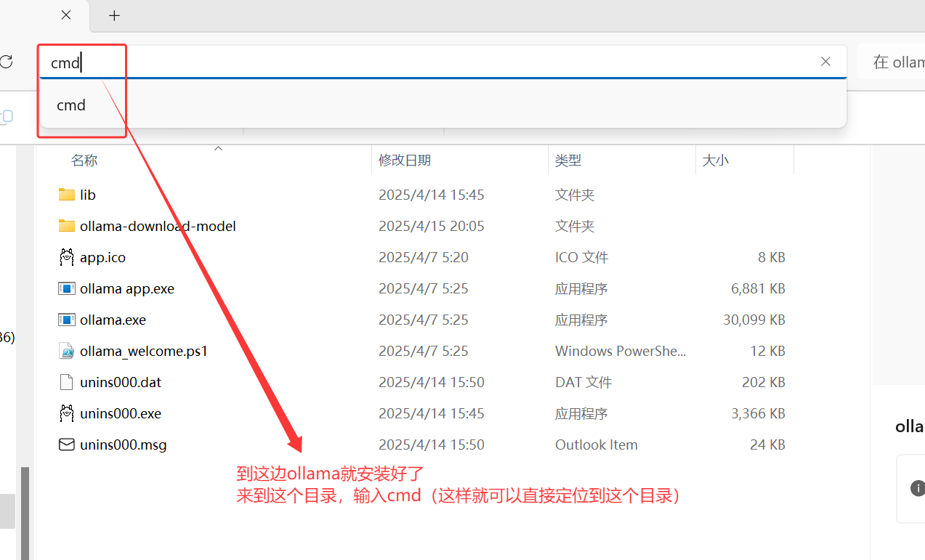The image size is (925, 560).
Task: Sort by the 名称 column header
Action: (x=84, y=161)
